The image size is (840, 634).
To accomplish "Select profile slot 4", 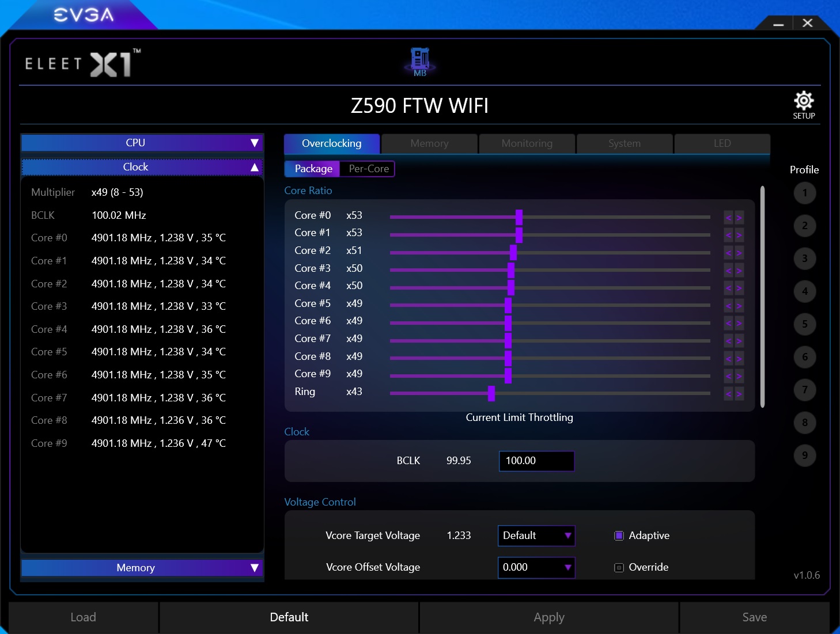I will pos(805,291).
